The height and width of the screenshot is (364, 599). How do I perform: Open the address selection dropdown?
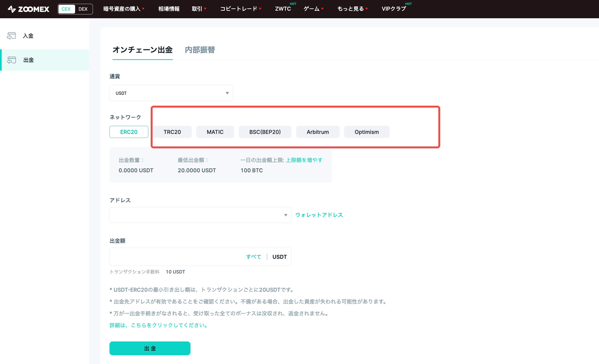[200, 215]
